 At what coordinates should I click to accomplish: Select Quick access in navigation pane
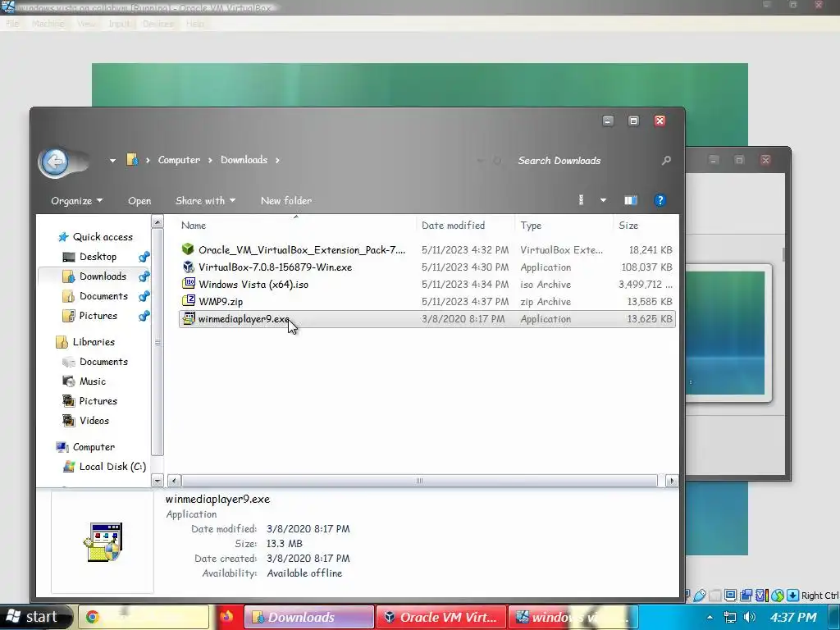click(103, 237)
